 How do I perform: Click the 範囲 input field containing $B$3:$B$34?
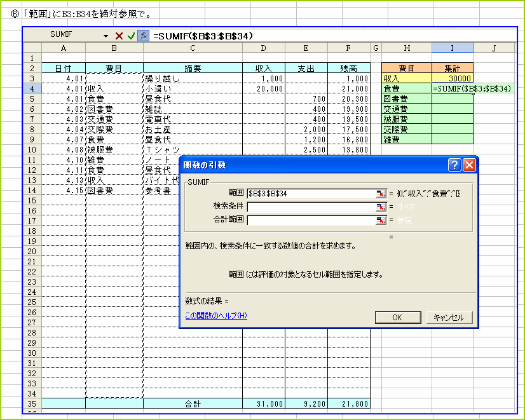tap(311, 193)
